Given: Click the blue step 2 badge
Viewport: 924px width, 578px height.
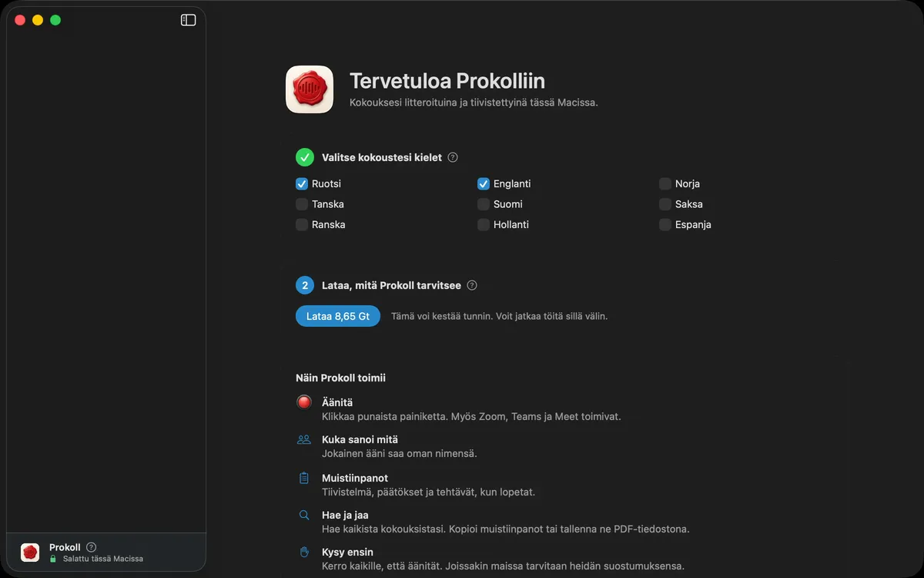Looking at the screenshot, I should click(x=305, y=285).
